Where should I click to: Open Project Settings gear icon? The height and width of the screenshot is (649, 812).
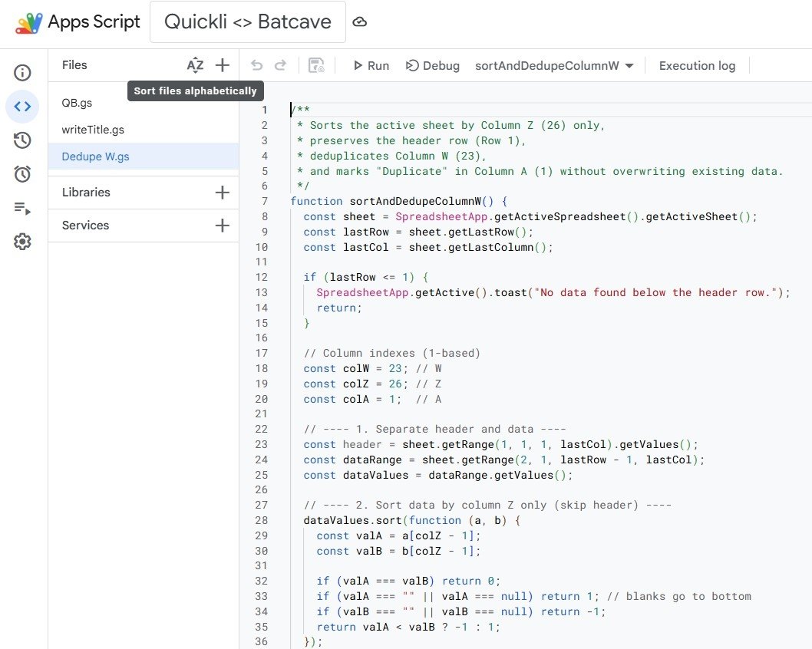click(x=22, y=242)
